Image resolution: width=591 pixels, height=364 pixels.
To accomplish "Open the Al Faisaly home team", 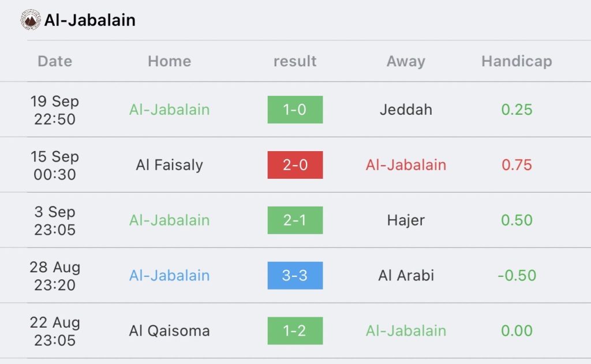I will click(169, 165).
